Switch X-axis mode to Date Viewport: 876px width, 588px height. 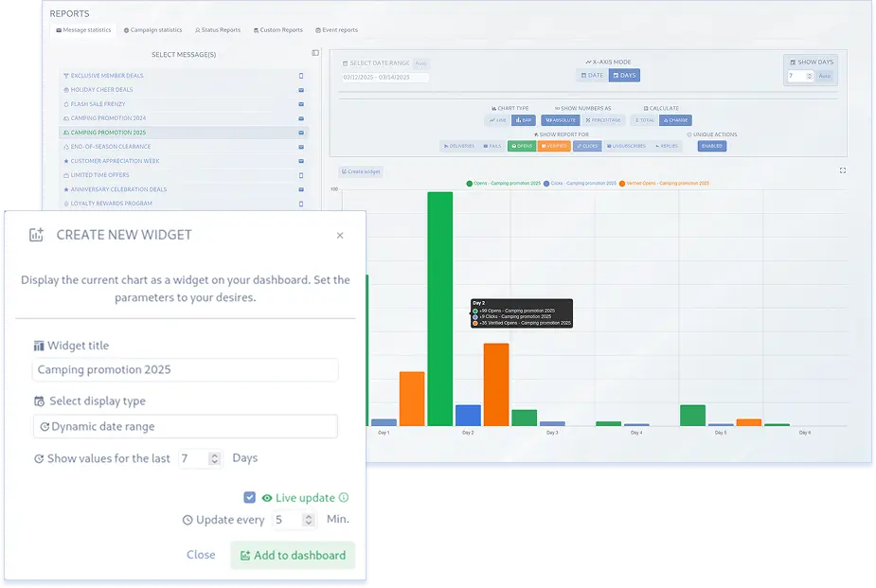[592, 76]
